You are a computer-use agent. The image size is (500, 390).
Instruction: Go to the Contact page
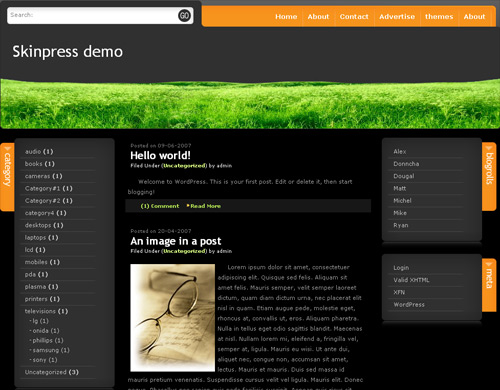point(354,17)
